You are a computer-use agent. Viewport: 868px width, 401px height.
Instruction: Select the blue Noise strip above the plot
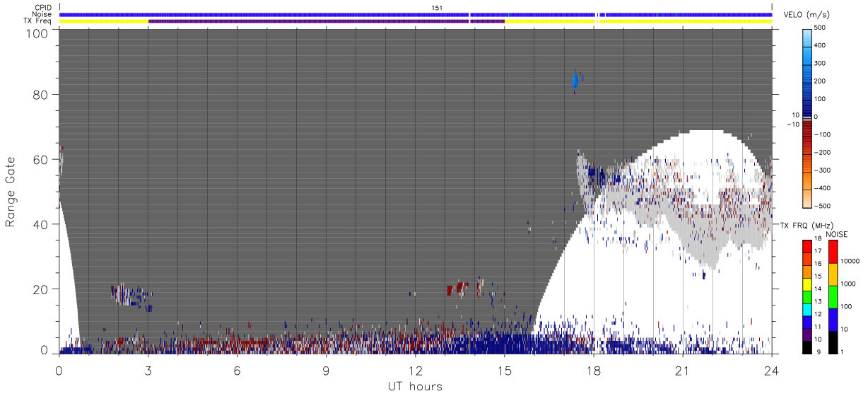pos(416,14)
